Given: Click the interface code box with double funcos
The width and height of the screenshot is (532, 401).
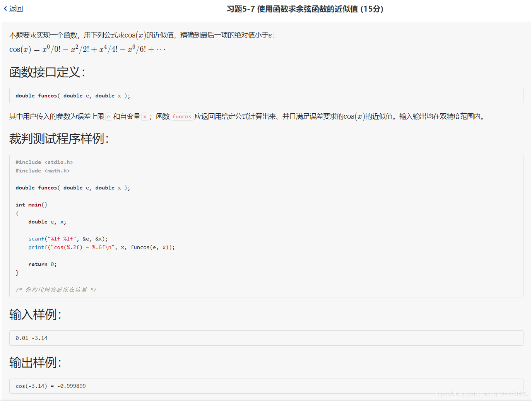Looking at the screenshot, I should (266, 96).
